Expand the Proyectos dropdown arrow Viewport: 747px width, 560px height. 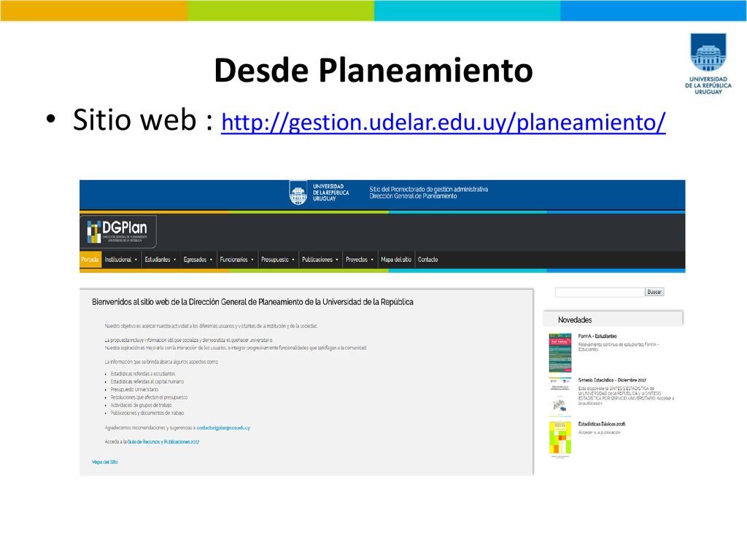[x=372, y=260]
